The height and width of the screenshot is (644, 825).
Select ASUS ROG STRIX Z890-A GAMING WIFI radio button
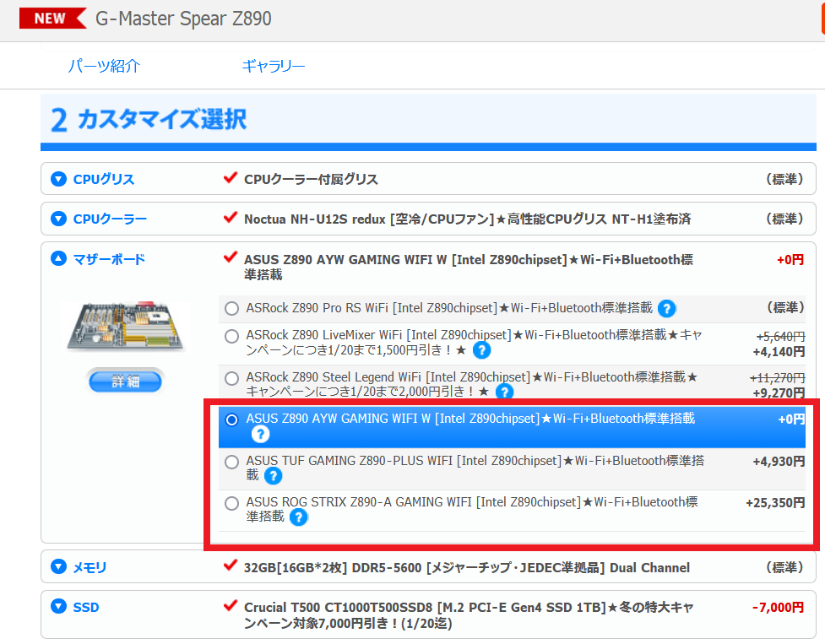[231, 504]
